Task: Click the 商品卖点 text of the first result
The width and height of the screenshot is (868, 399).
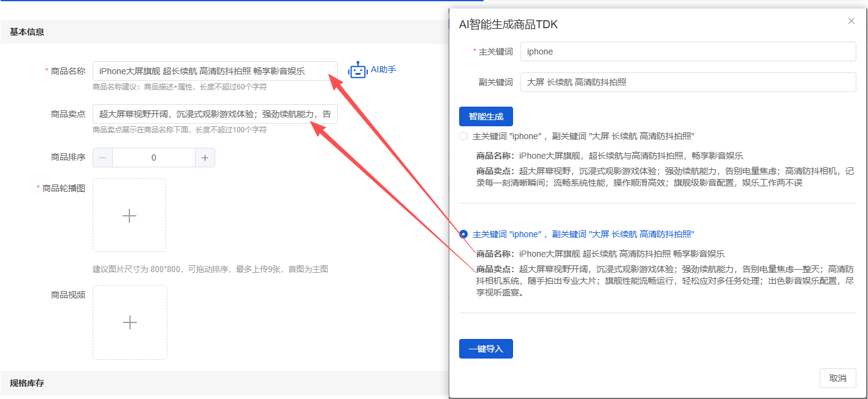Action: coord(665,177)
